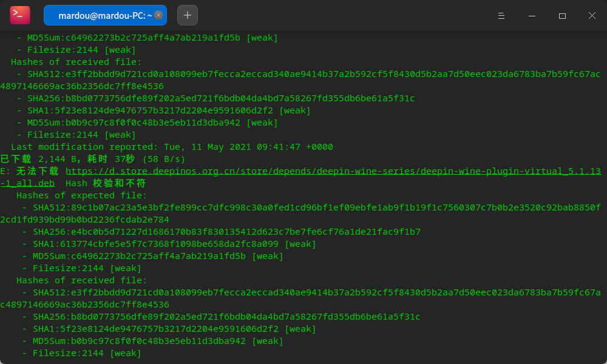The image size is (607, 364).
Task: Click the SHA1:613774cbfe5e5f7c expected hash line
Action: click(x=169, y=244)
